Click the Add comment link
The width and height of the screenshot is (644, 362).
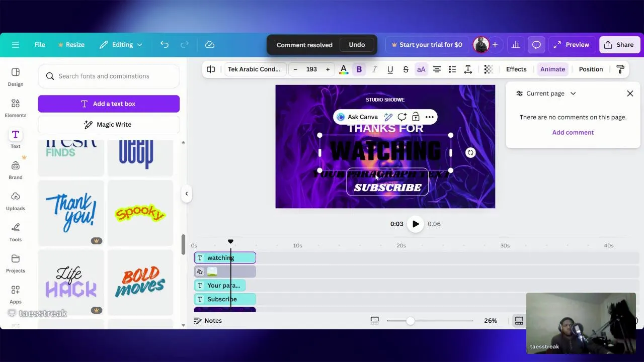point(573,132)
